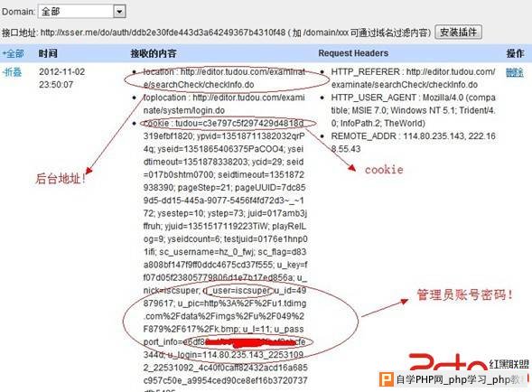532x392 pixels.
Task: Click the Request Headers column header
Action: pyautogui.click(x=353, y=53)
